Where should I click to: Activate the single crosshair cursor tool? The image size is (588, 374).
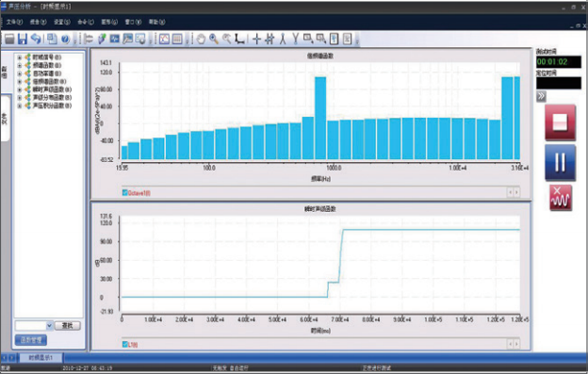[x=257, y=39]
